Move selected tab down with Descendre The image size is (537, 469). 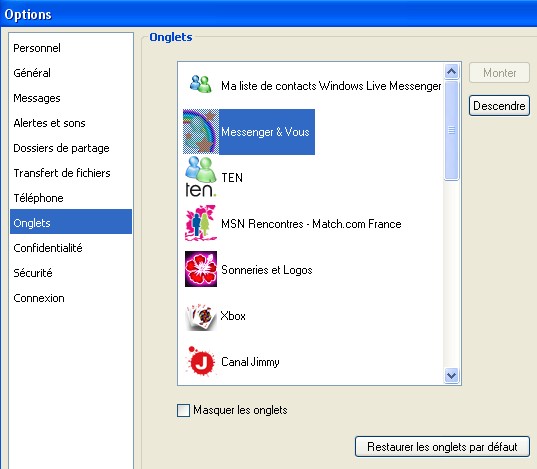pos(499,106)
